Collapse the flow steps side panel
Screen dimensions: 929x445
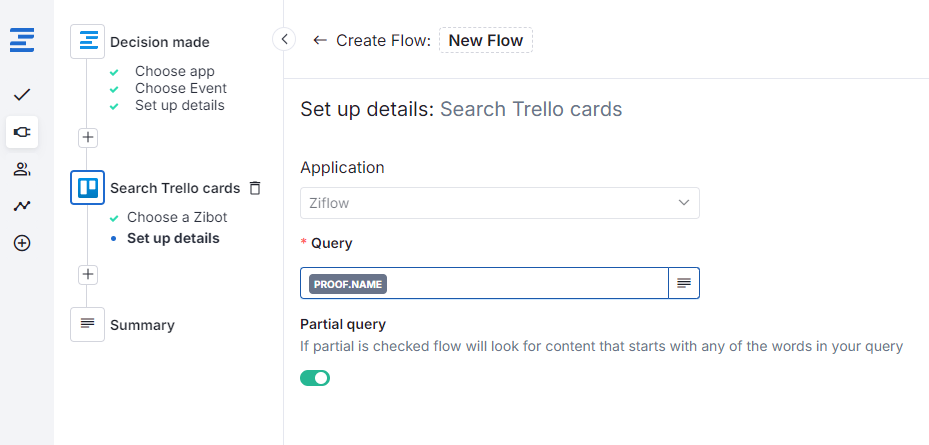click(x=284, y=39)
